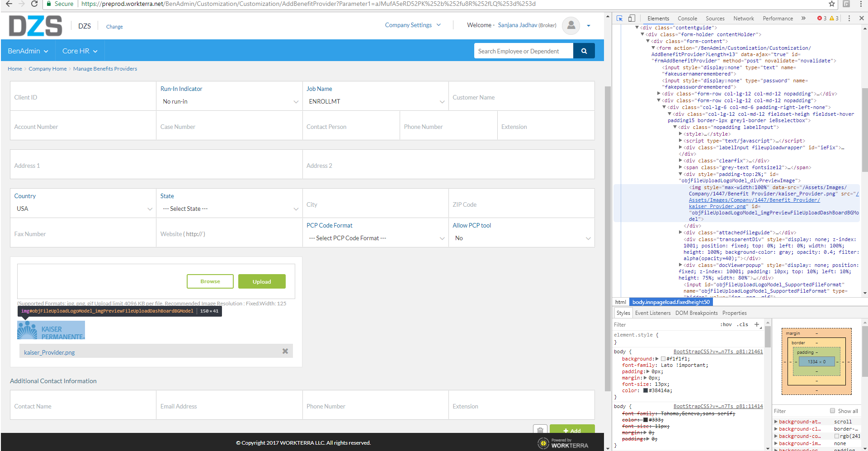Open DevTools three-dot menu
The image size is (868, 451).
[x=849, y=18]
